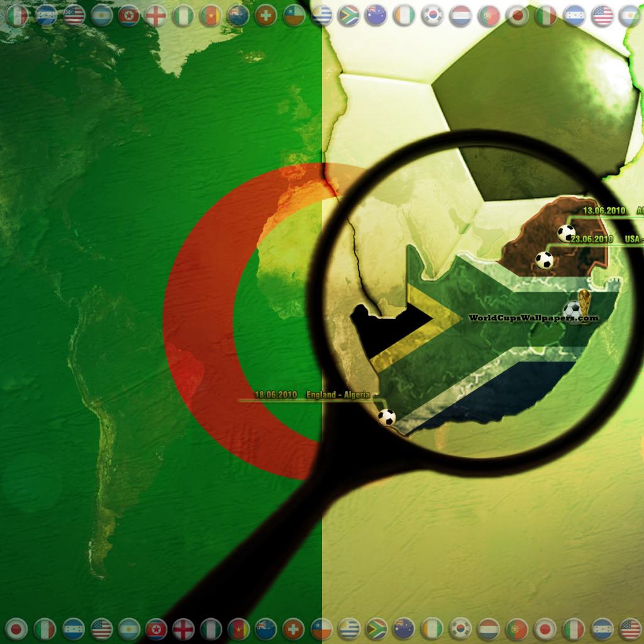This screenshot has width=644, height=644.
Task: Click the soccer ball marker for England - Algeria
Action: pos(386,416)
